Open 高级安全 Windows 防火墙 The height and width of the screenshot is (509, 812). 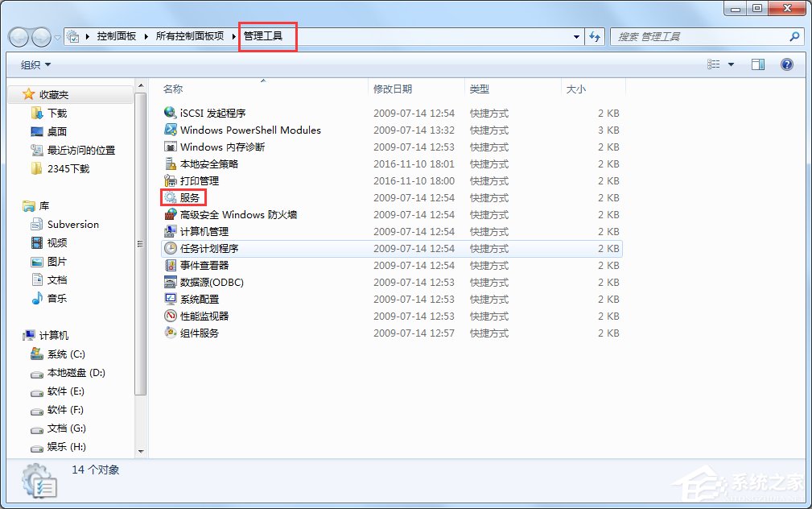coord(229,214)
